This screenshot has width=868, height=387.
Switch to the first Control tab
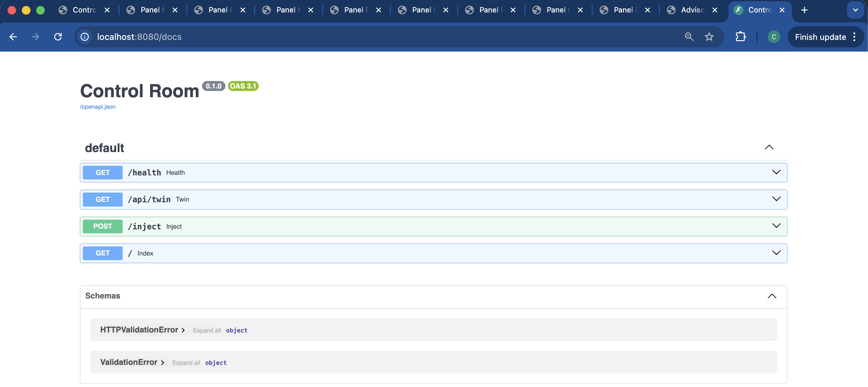point(84,10)
